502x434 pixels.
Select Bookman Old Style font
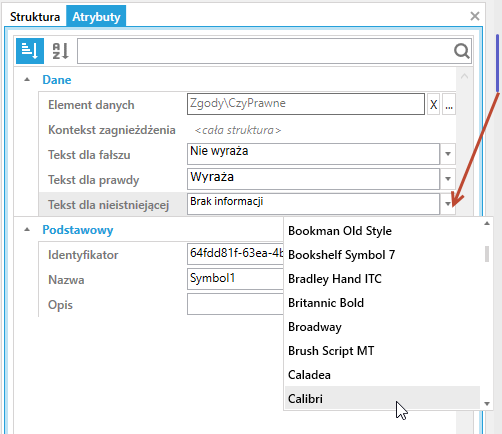383,231
